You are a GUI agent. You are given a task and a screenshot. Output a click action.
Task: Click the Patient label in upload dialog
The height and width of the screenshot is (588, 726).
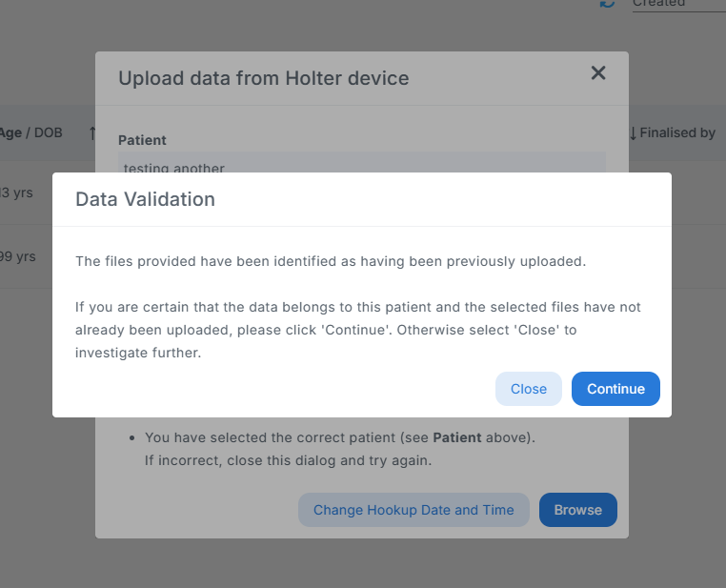tap(142, 140)
